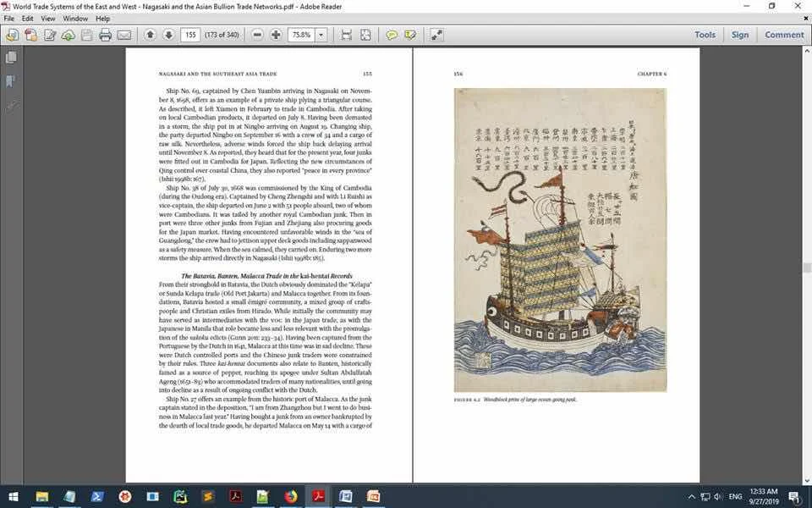Click the Open file toolbar icon
812x508 pixels.
(13, 35)
